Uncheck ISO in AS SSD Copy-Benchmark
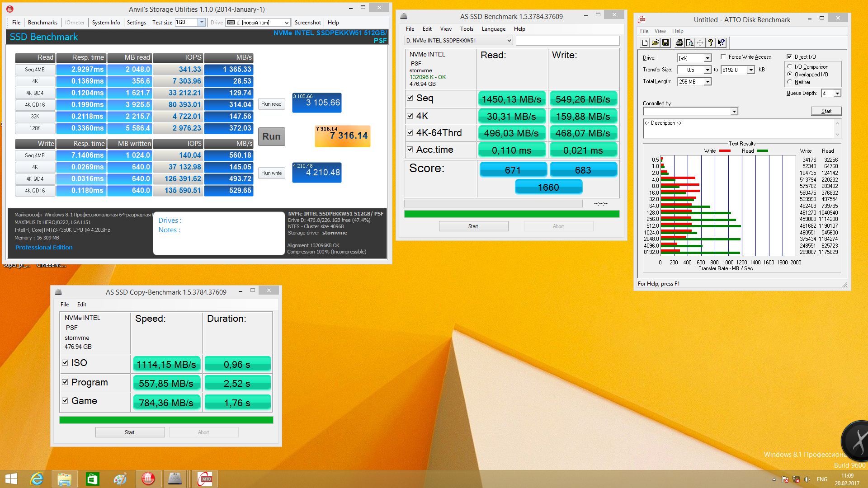Image resolution: width=868 pixels, height=488 pixels. 65,363
